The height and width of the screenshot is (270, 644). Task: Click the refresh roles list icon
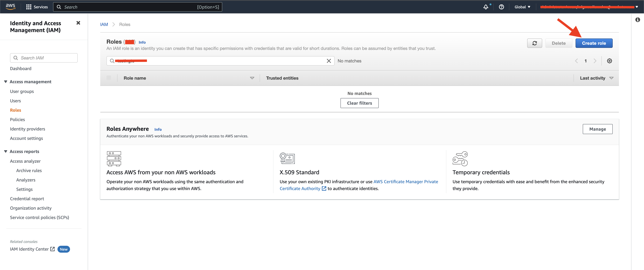click(x=535, y=43)
